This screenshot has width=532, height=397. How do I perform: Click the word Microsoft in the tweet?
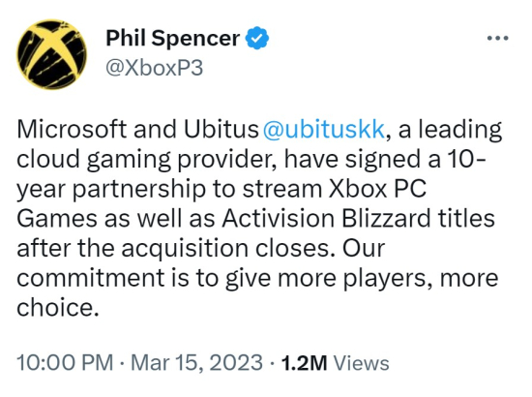[72, 130]
